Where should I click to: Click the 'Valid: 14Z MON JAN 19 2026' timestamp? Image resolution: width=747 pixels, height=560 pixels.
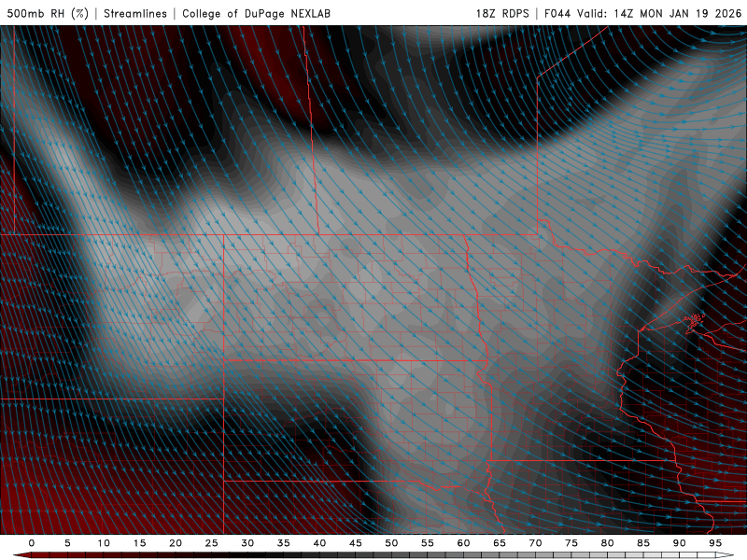pyautogui.click(x=659, y=13)
